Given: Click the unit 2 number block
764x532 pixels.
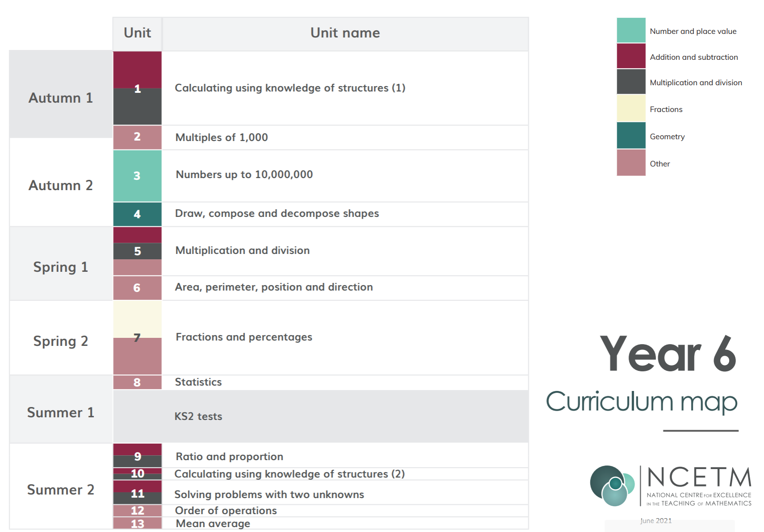Looking at the screenshot, I should [x=137, y=137].
